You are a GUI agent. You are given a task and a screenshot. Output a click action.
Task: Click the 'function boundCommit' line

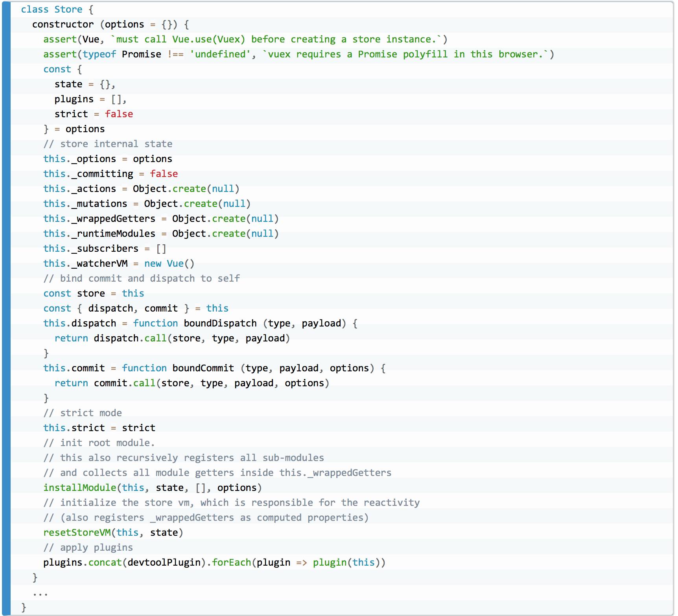[214, 368]
